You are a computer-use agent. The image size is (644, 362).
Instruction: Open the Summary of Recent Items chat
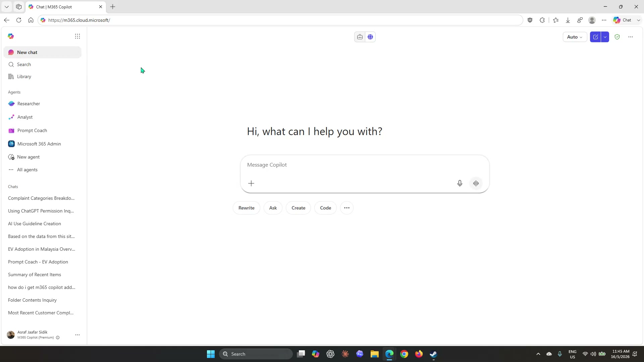pos(42,275)
